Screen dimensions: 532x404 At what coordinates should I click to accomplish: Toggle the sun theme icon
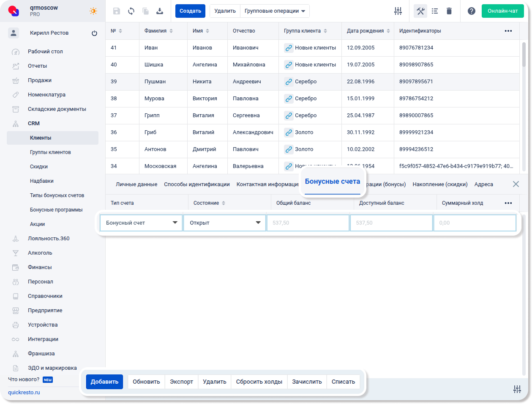point(93,11)
